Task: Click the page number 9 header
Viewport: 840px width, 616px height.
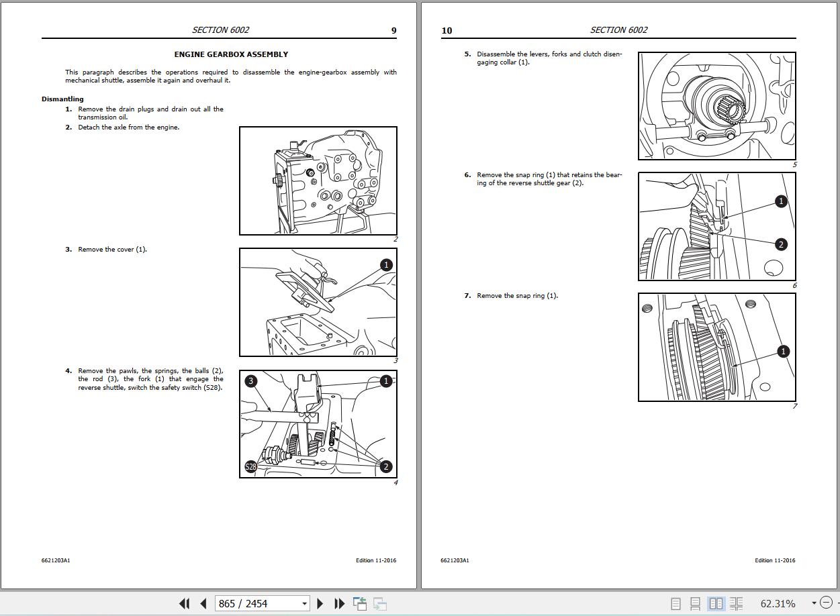Action: 394,30
